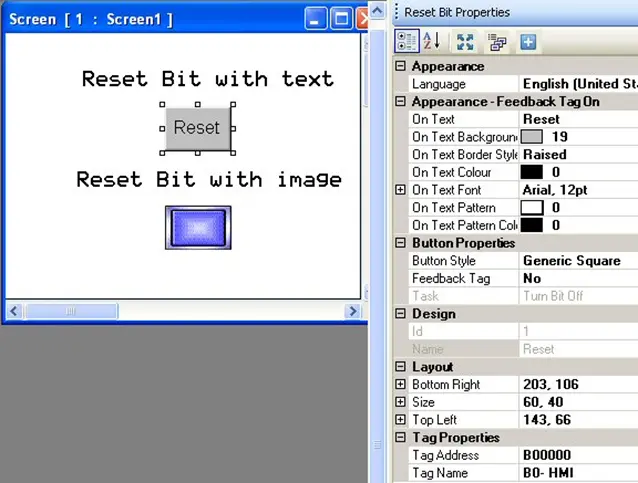Select the blue image button on Screen1
The width and height of the screenshot is (638, 483).
pos(198,227)
